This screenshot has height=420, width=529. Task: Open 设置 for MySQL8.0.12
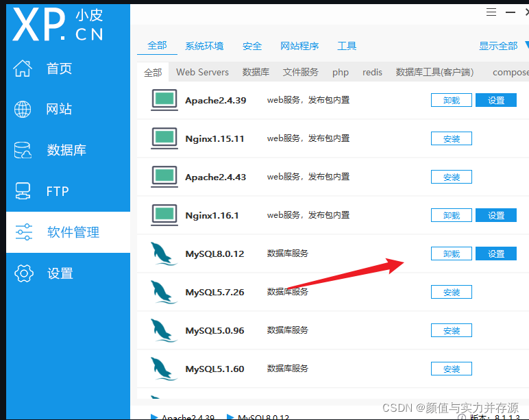click(x=496, y=254)
